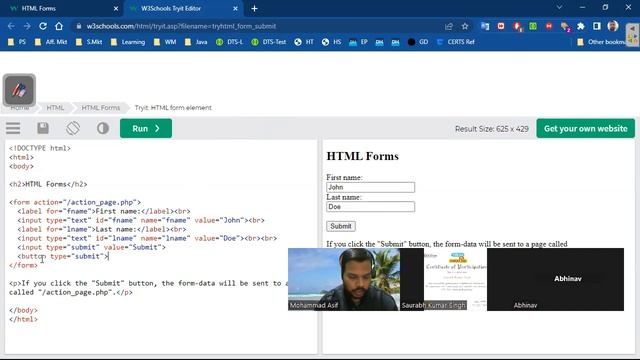The image size is (640, 360).
Task: Open the PS bookmarks folder
Action: [x=17, y=42]
